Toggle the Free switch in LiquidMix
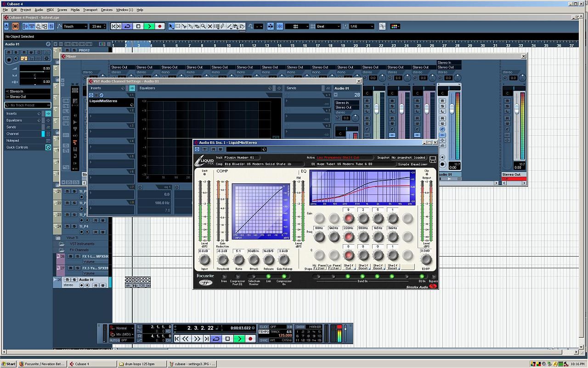Viewport: 588px width, 368px height. (224, 276)
